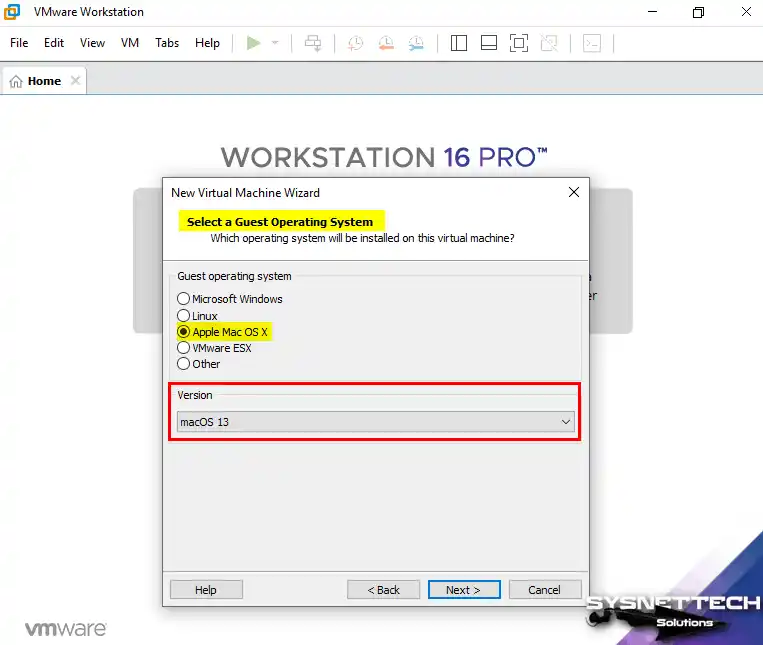Click the Take Snapshot clock icon
Viewport: 763px width, 645px height.
point(355,43)
